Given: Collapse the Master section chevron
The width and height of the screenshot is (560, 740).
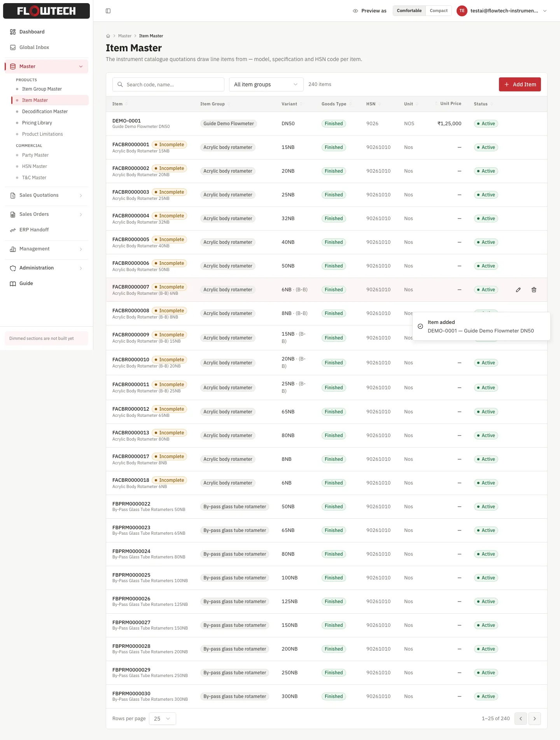Looking at the screenshot, I should click(81, 66).
